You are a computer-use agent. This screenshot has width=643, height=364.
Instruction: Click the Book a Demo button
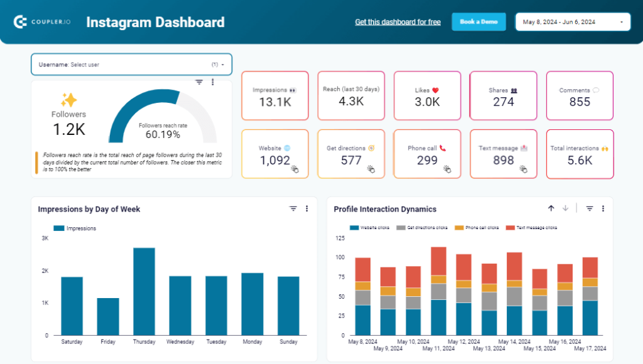(x=478, y=21)
